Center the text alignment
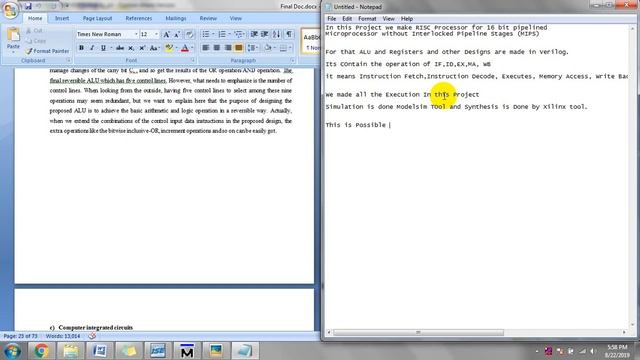This screenshot has width=640, height=360. point(217,48)
